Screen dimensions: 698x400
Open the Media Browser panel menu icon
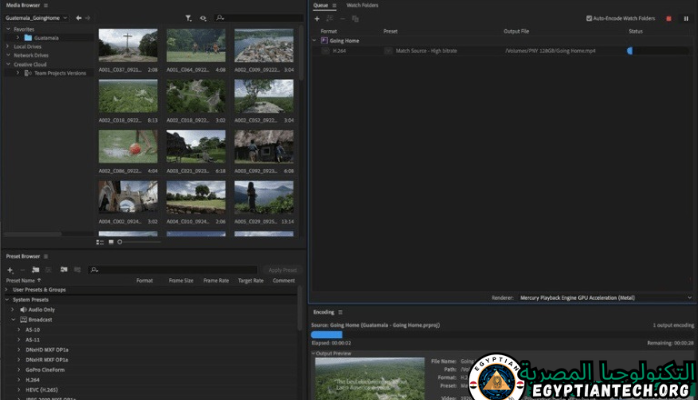pos(46,5)
